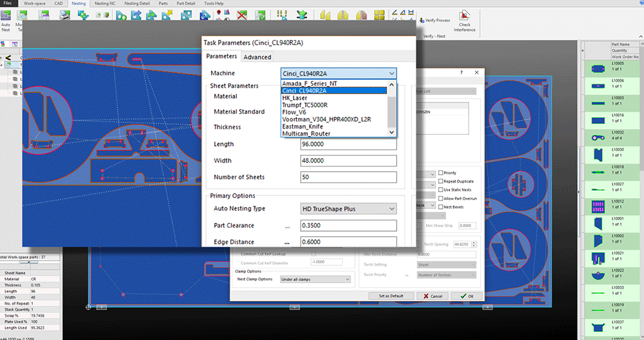Switch to Part Detail ribbon tab
The height and width of the screenshot is (340, 644).
(x=186, y=3)
